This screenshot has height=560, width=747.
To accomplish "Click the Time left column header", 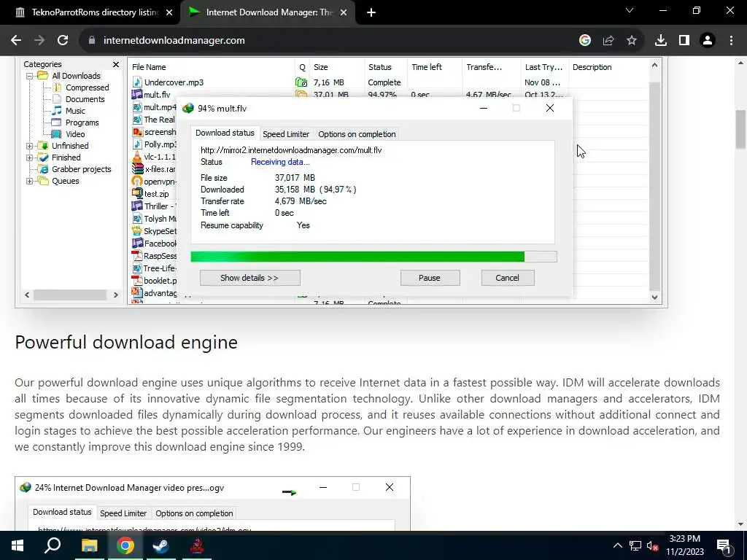I will (435, 67).
